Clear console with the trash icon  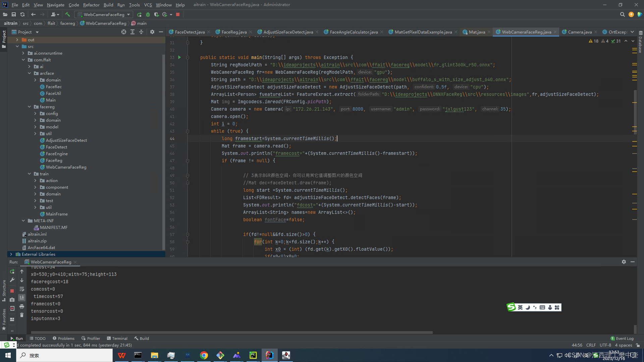[x=22, y=315]
